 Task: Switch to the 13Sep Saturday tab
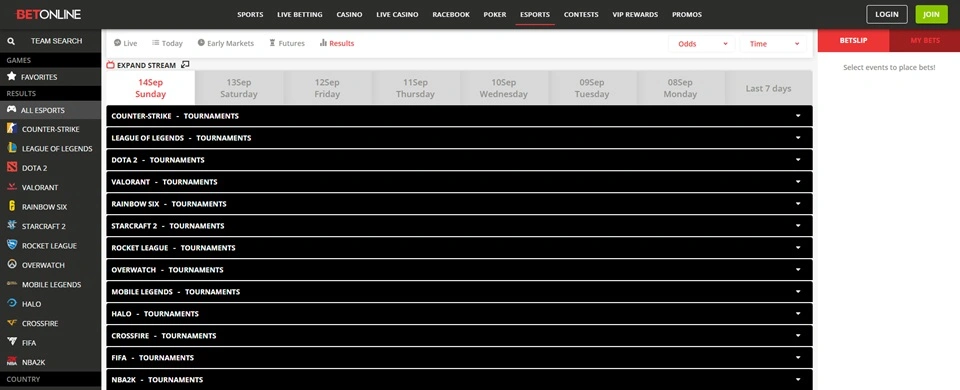[239, 88]
